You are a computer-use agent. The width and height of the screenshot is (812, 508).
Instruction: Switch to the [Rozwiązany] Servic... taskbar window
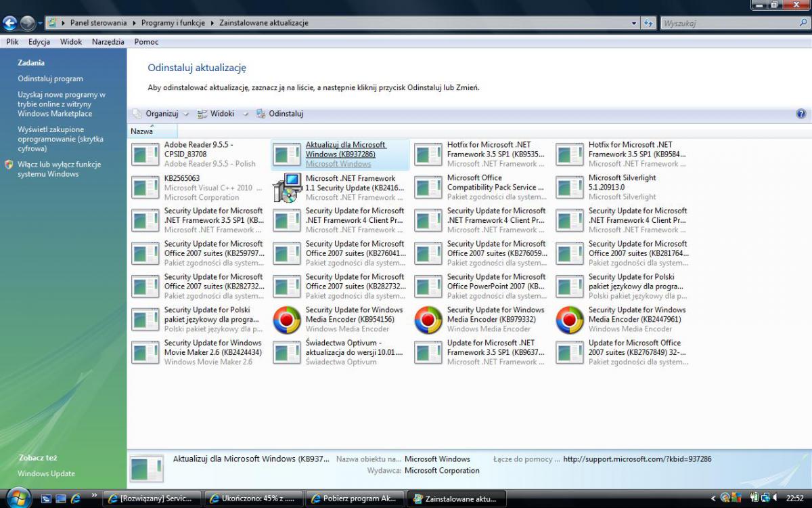pos(151,499)
